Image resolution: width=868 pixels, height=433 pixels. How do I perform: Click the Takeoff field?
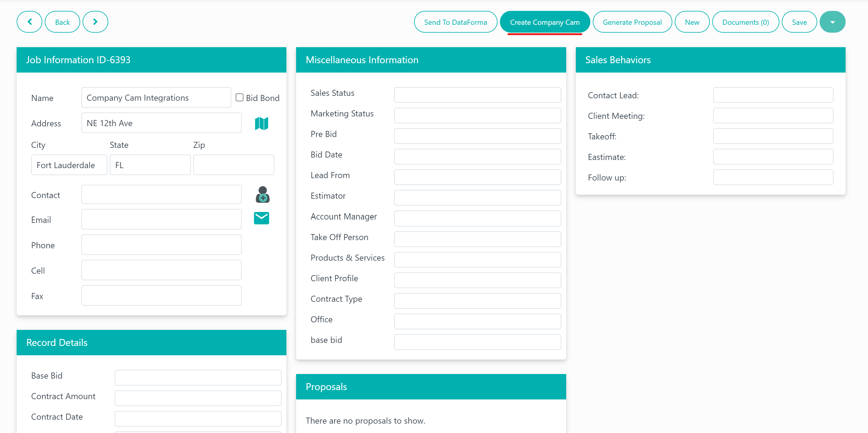(773, 136)
